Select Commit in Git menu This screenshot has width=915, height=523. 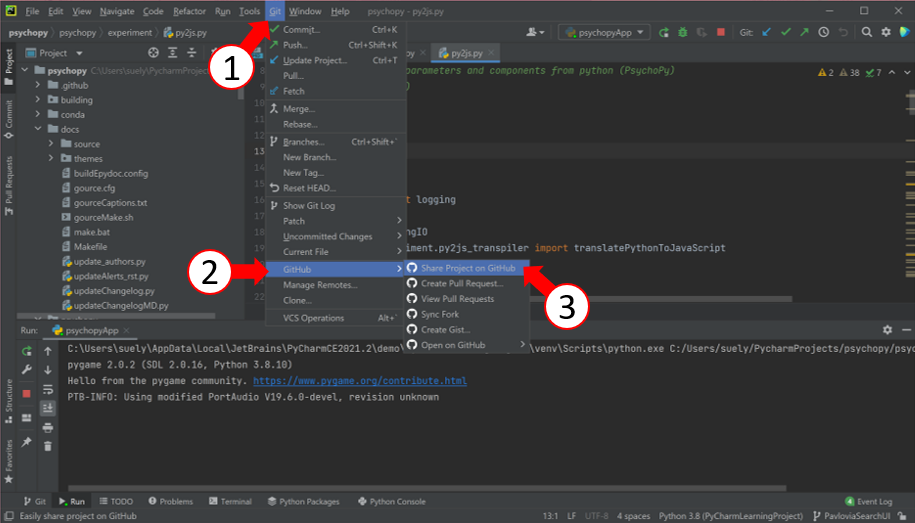coord(336,29)
